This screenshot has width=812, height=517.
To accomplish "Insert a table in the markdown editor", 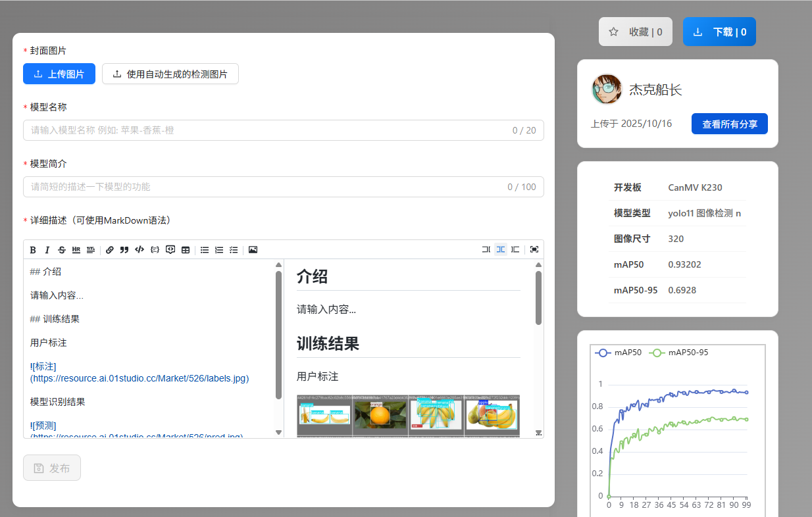I will coord(186,250).
